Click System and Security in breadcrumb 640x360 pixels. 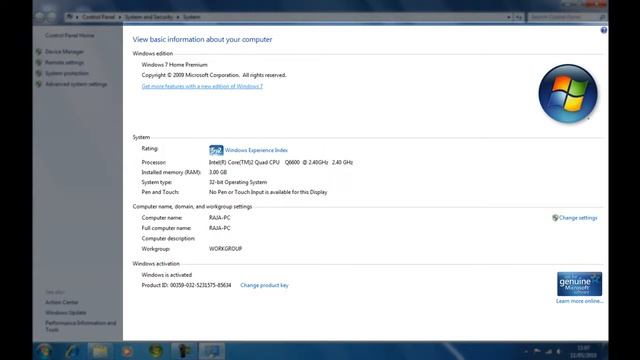[149, 17]
